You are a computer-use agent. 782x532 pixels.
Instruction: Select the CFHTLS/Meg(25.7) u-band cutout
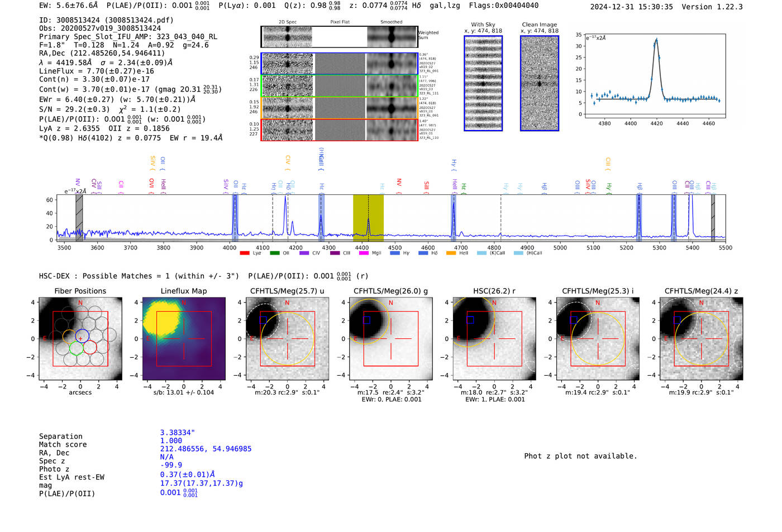pos(287,339)
